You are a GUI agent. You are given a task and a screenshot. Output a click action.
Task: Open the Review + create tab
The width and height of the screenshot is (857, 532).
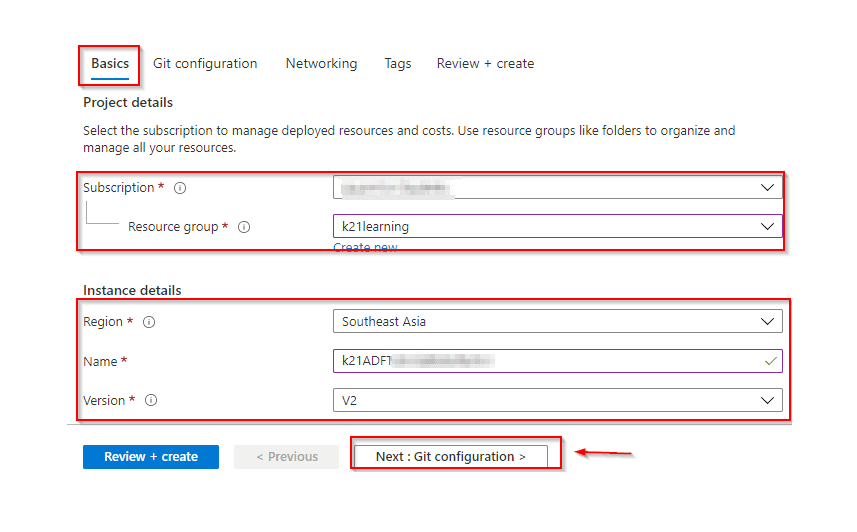pyautogui.click(x=485, y=63)
